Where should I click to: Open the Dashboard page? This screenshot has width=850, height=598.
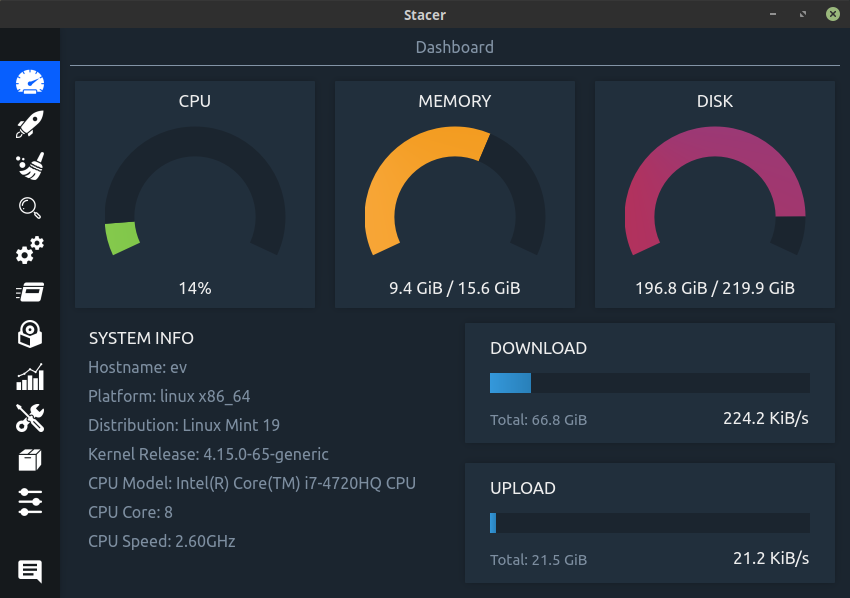[x=30, y=82]
